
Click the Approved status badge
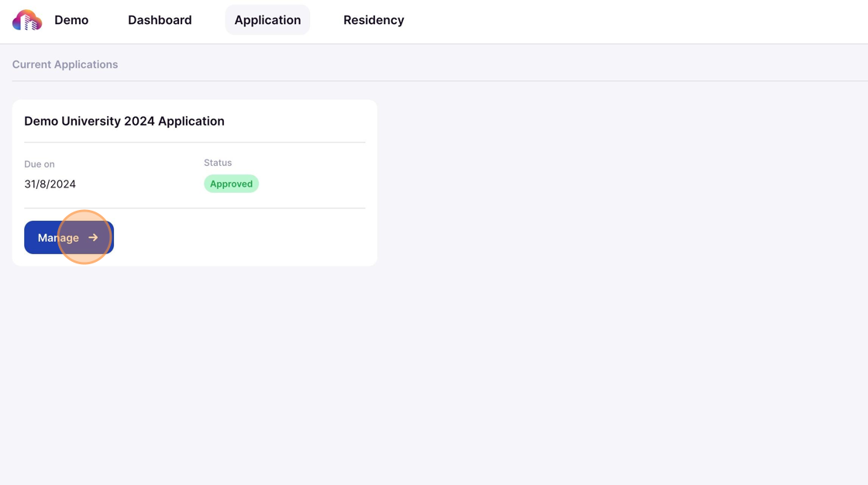[231, 184]
